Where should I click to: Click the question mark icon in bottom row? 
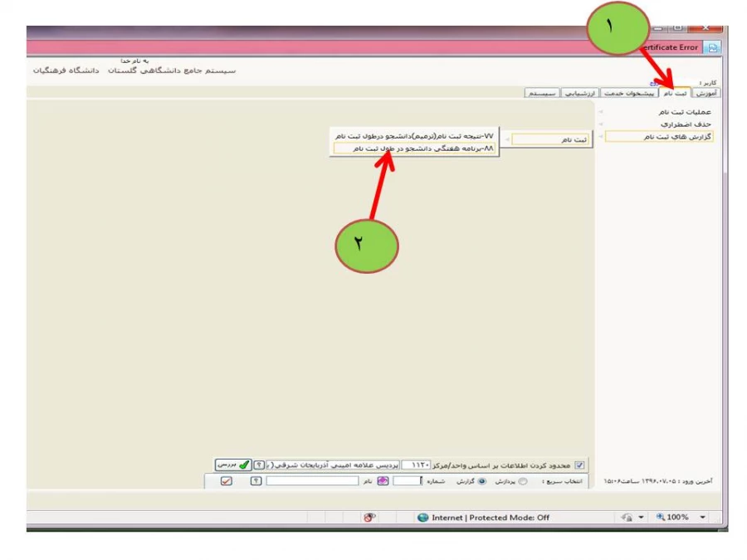(x=256, y=482)
